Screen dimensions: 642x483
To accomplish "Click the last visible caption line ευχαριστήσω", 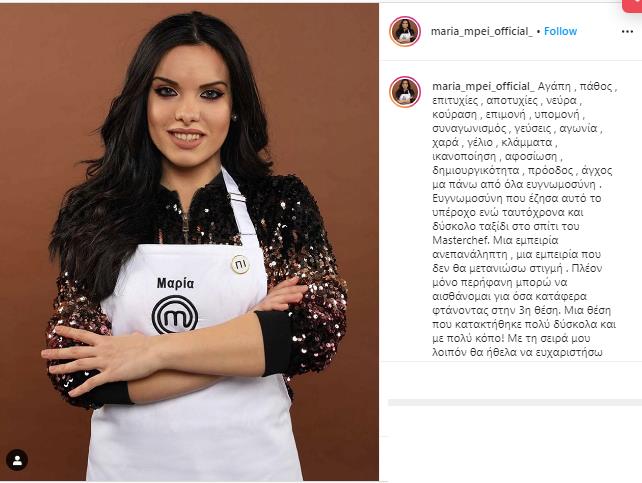I will [517, 352].
